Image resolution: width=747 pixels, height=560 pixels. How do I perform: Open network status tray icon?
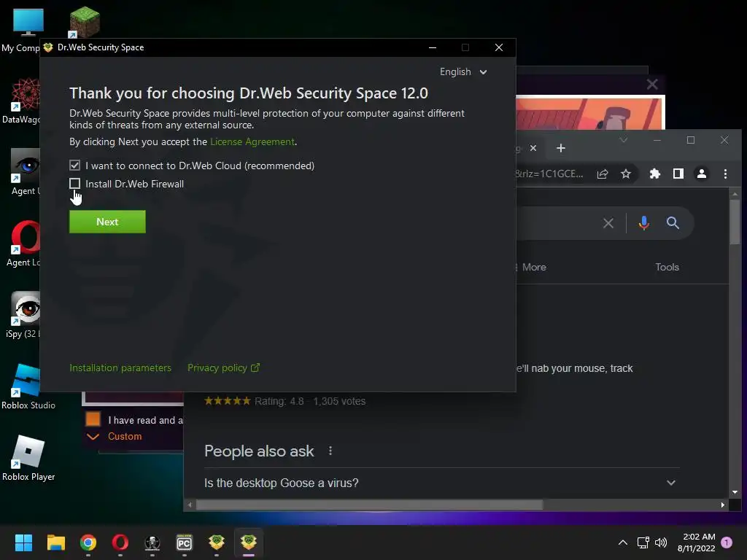[x=643, y=542]
